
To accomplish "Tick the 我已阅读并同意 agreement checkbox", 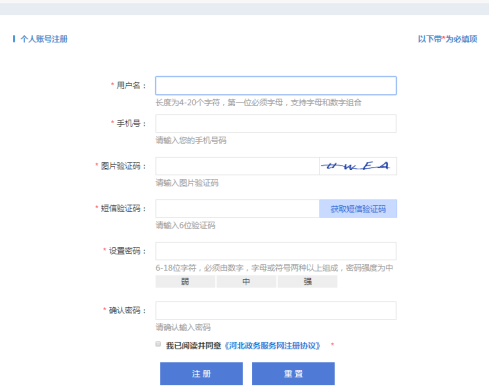I will point(158,344).
